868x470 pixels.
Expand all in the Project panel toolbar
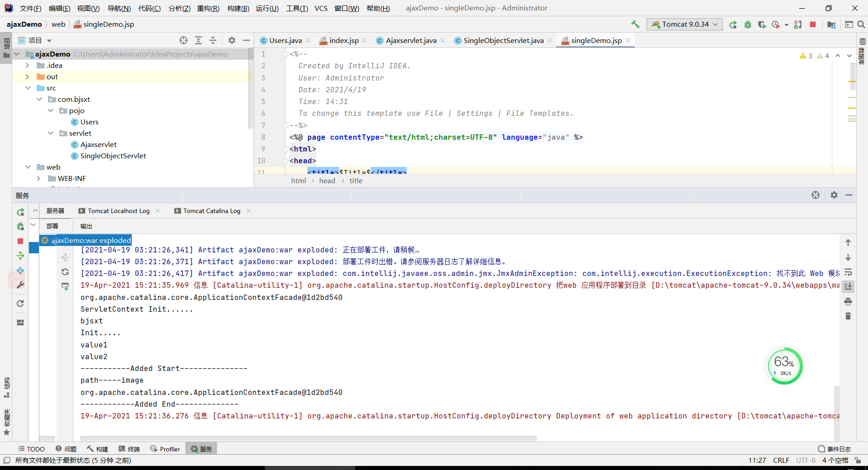pos(198,40)
